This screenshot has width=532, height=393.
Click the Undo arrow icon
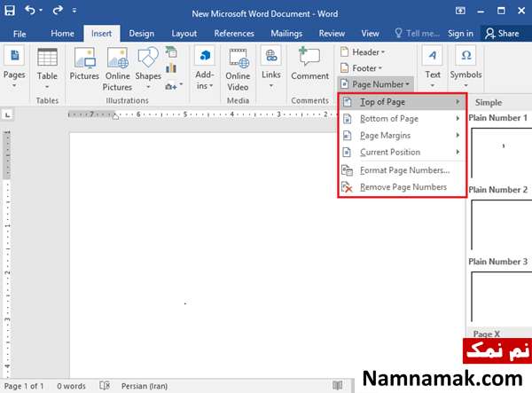click(30, 11)
